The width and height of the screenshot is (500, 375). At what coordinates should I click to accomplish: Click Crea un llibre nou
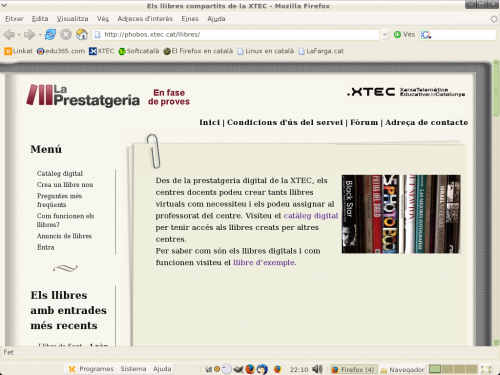pos(65,185)
